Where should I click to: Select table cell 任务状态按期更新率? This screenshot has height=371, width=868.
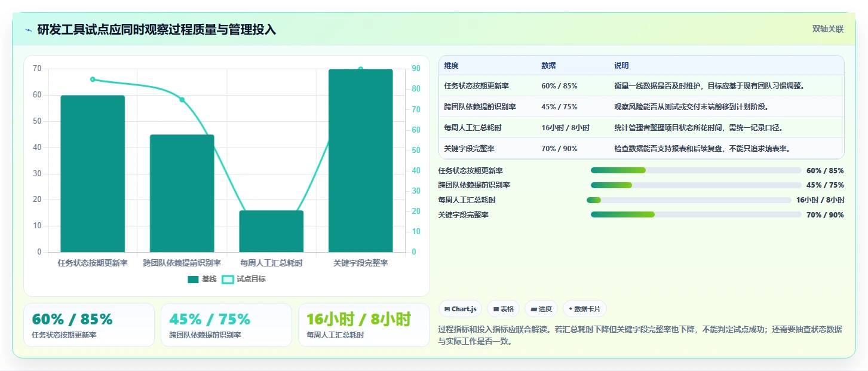476,85
